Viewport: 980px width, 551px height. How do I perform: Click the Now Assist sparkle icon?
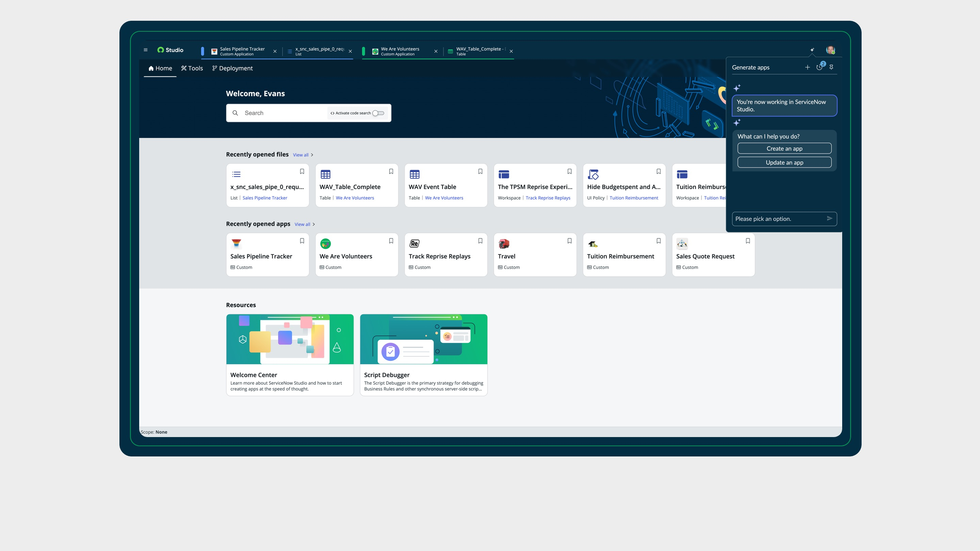pyautogui.click(x=812, y=50)
